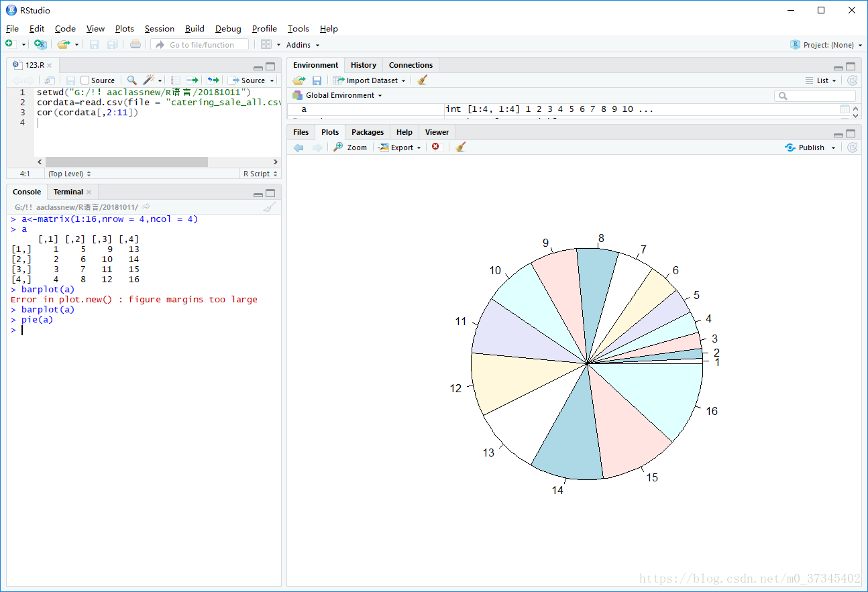Click the create new project icon
Image resolution: width=868 pixels, height=592 pixels.
coord(40,44)
